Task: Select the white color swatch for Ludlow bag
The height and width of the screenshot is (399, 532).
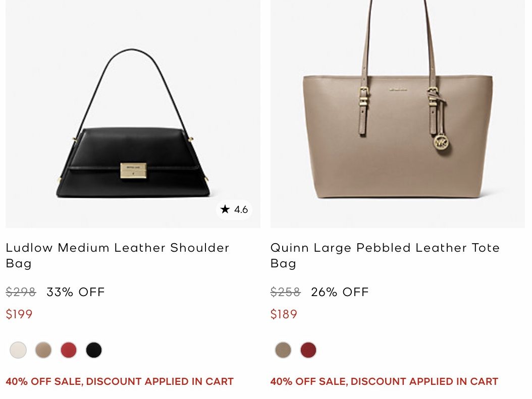Action: click(18, 350)
